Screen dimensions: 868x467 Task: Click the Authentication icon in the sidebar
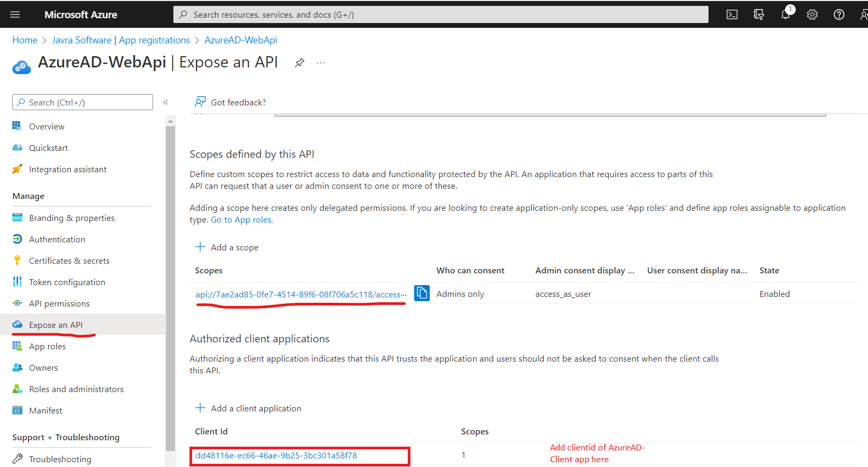click(17, 239)
